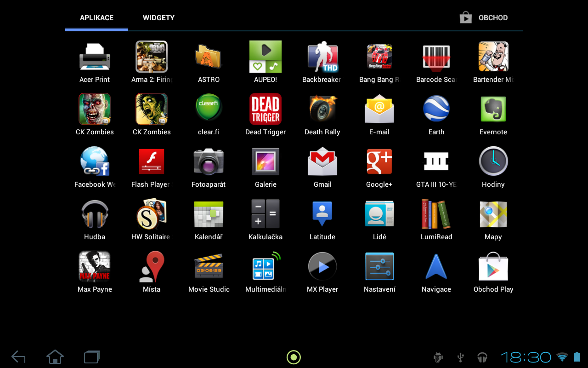Open the Dead Trigger game
Image resolution: width=588 pixels, height=368 pixels.
266,109
